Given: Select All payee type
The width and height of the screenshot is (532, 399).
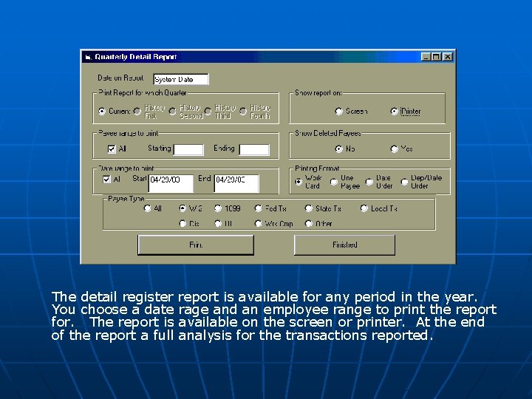Looking at the screenshot, I should click(147, 208).
